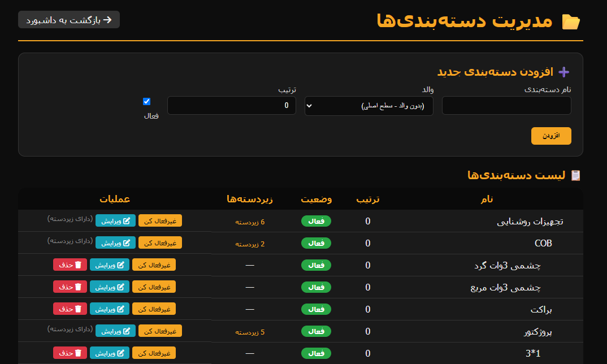Viewport: 607px width, 364px height.
Task: Click the تجهیزات روشنایی category name
Action: 530,222
